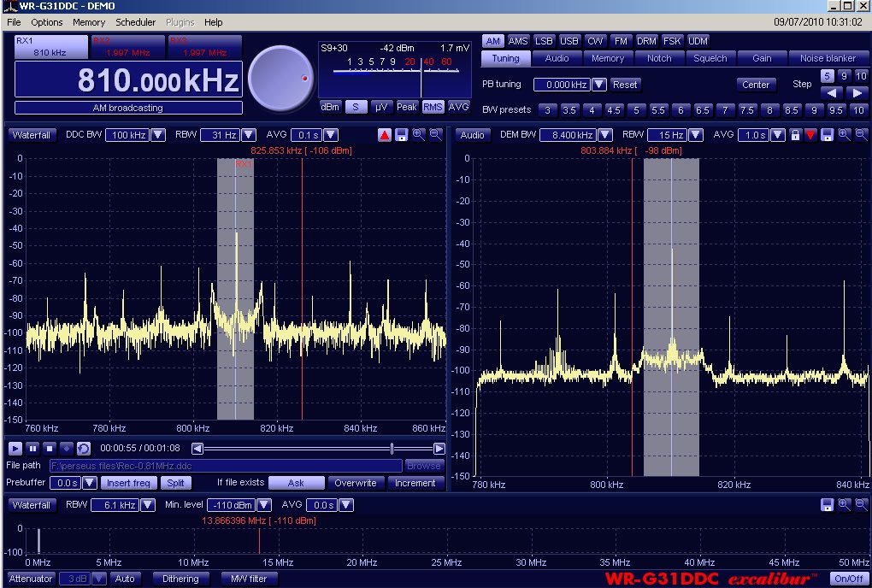
Task: Zoom out on the DDC spectrum
Action: point(435,134)
